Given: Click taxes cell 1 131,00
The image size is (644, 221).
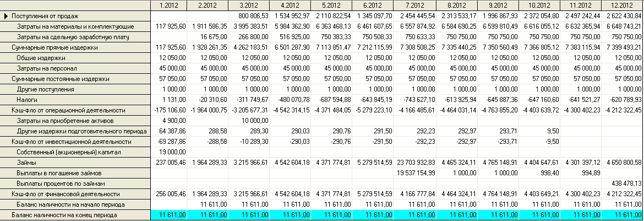Looking at the screenshot, I should click(169, 100).
